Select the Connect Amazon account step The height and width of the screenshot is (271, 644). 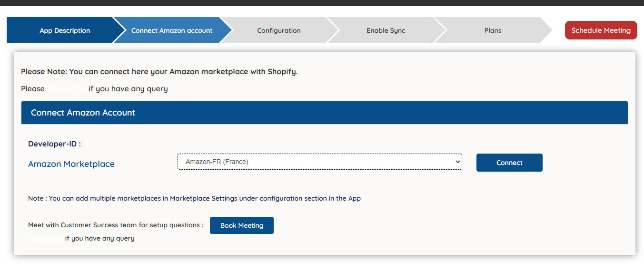click(x=171, y=30)
